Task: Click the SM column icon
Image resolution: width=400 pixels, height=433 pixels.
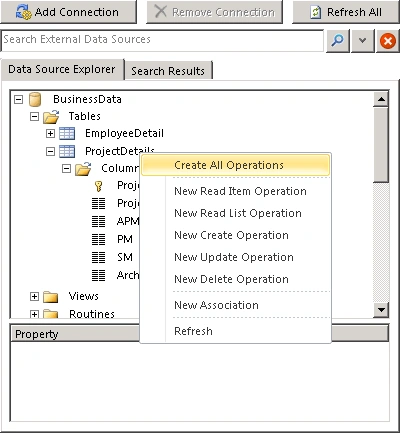Action: pyautogui.click(x=98, y=257)
